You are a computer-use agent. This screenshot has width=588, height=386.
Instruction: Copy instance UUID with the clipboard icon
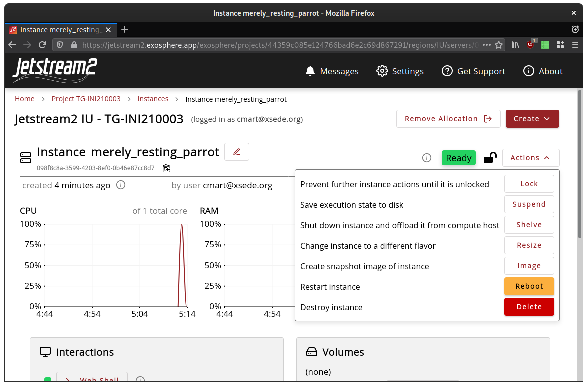coord(166,168)
